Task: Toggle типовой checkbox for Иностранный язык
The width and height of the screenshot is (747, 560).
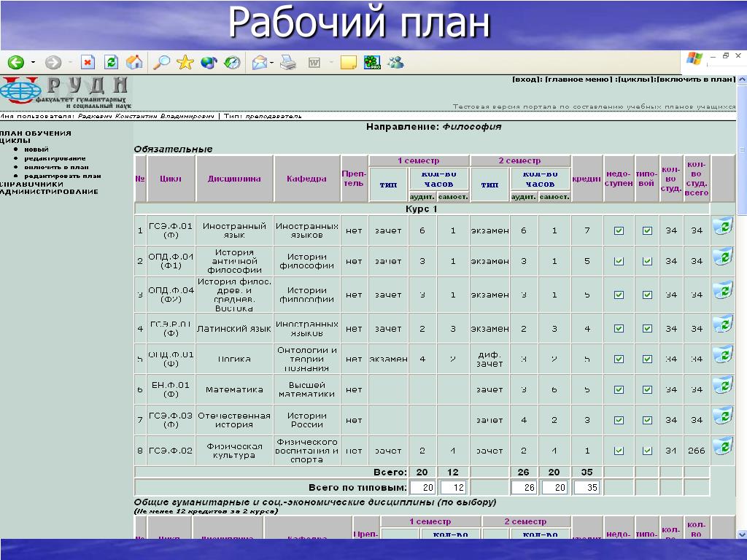Action: pos(647,230)
